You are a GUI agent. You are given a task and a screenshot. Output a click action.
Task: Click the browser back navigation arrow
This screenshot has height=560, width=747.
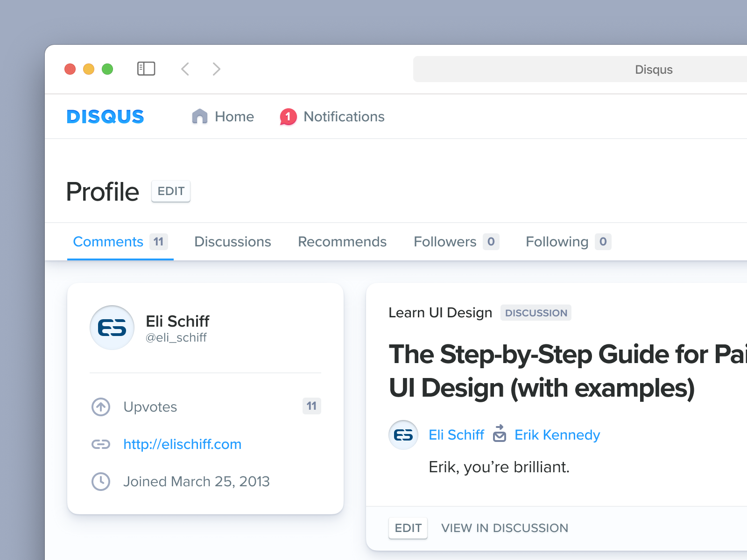click(x=185, y=69)
